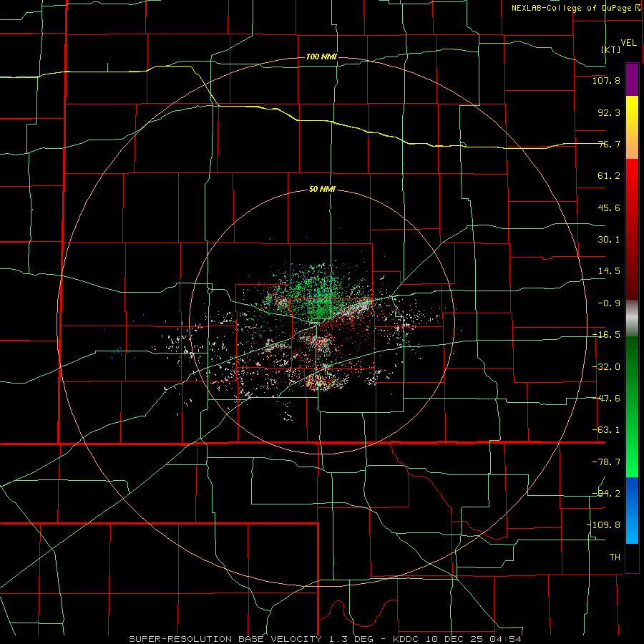Click the 30.1 velocity scale value
The width and height of the screenshot is (644, 644).
609,240
